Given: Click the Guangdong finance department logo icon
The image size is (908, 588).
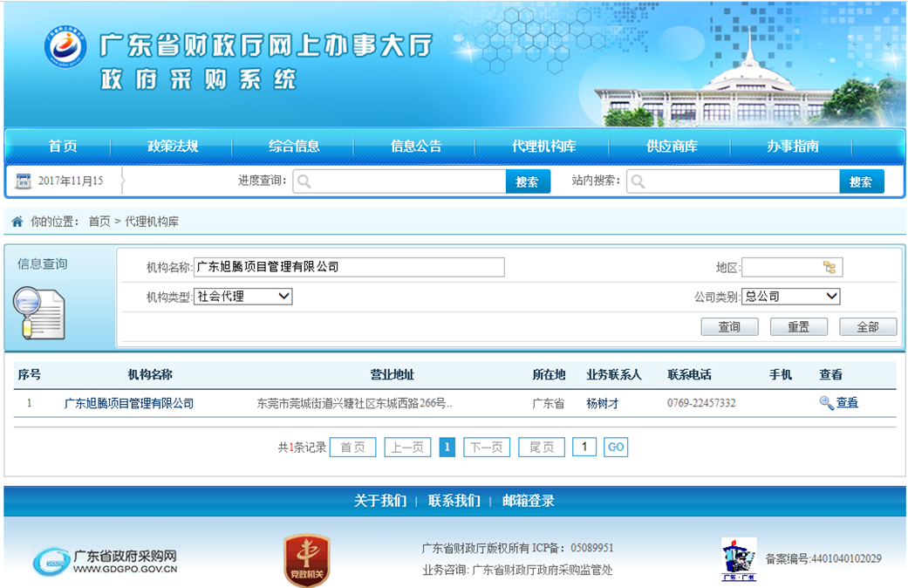Looking at the screenshot, I should 65,46.
